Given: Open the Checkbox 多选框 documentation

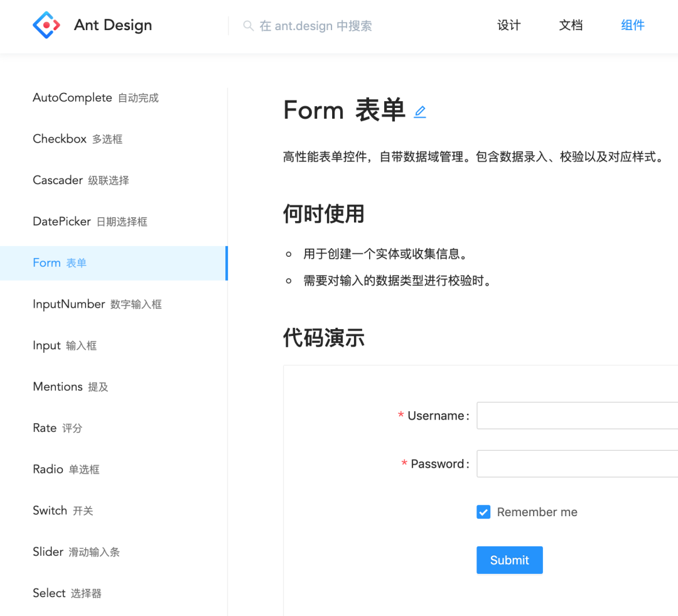Looking at the screenshot, I should coord(77,139).
